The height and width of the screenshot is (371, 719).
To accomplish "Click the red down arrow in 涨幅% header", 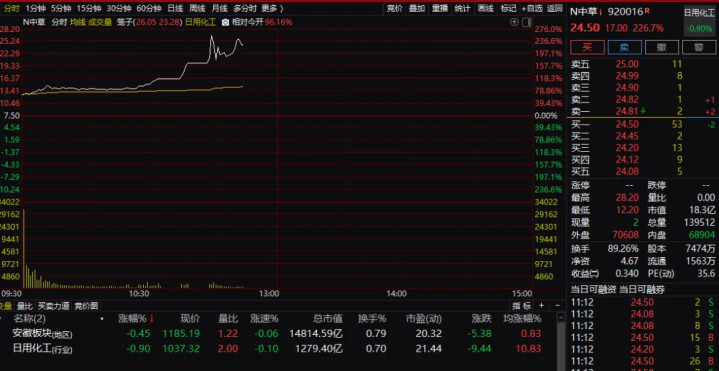I will pyautogui.click(x=152, y=318).
